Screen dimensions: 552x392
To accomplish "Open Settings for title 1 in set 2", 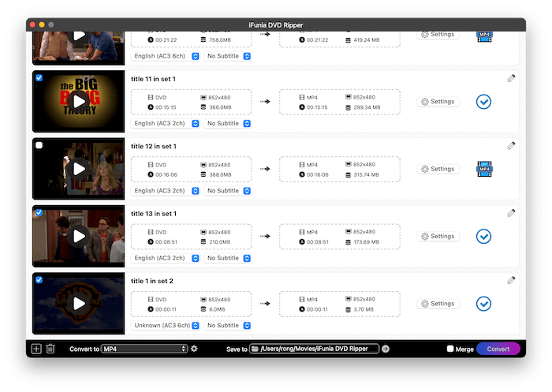I will (437, 304).
